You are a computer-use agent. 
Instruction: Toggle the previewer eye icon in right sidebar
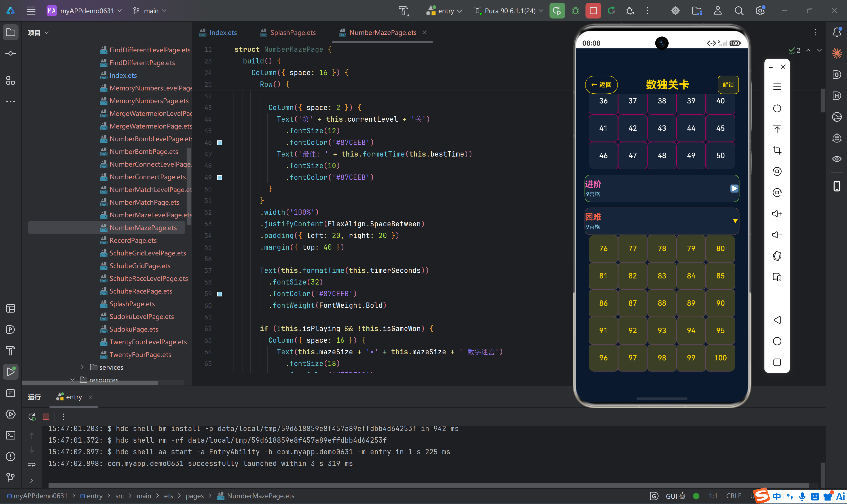click(836, 159)
